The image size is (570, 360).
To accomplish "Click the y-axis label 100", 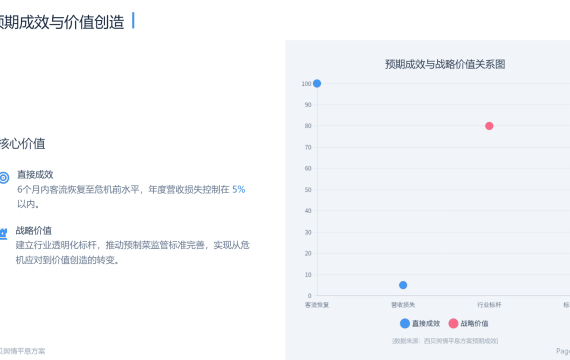I will tap(306, 84).
